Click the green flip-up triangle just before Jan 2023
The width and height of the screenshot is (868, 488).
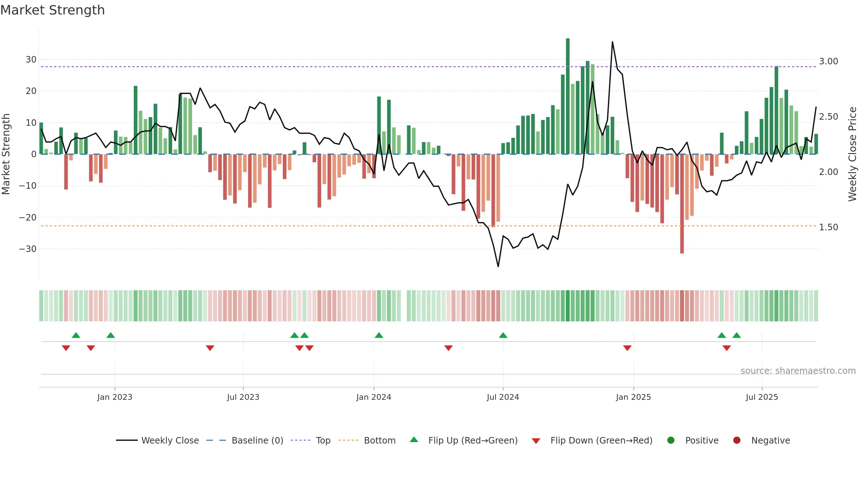point(111,335)
